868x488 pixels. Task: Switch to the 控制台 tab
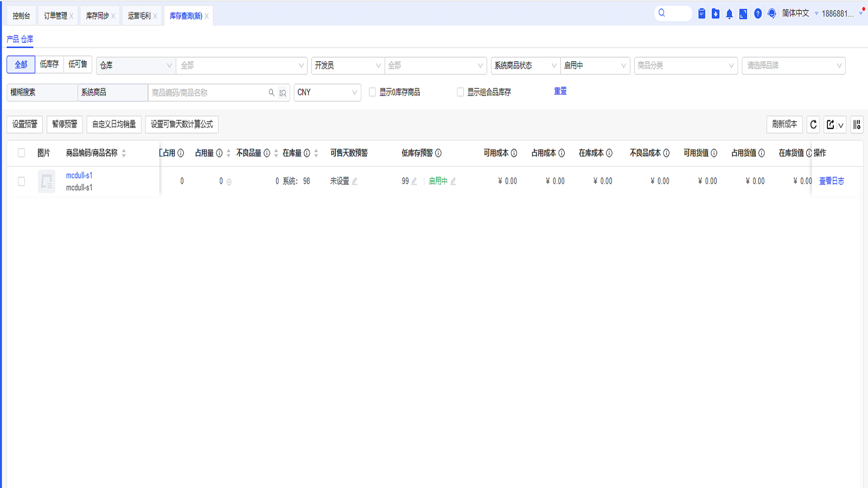pos(22,16)
